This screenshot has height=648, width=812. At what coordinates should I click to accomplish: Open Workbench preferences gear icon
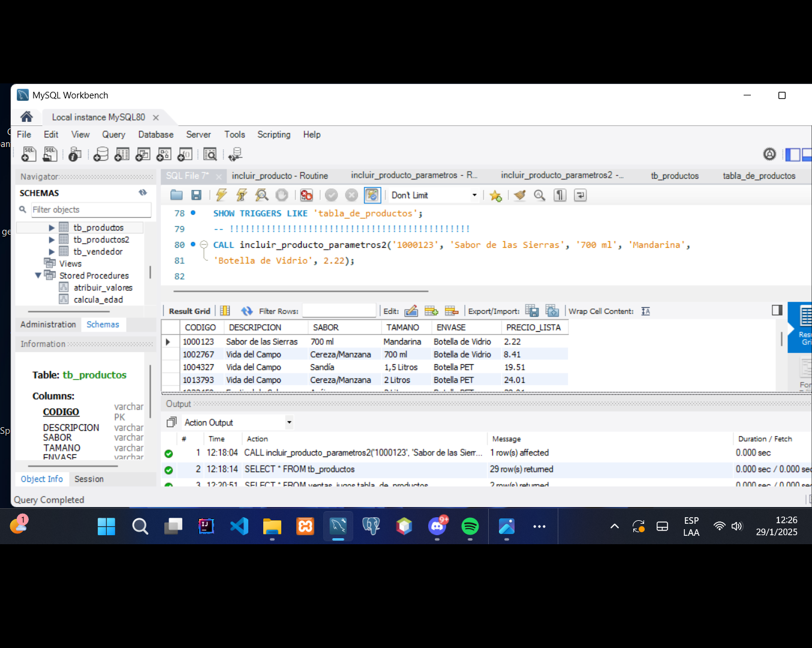pyautogui.click(x=769, y=154)
